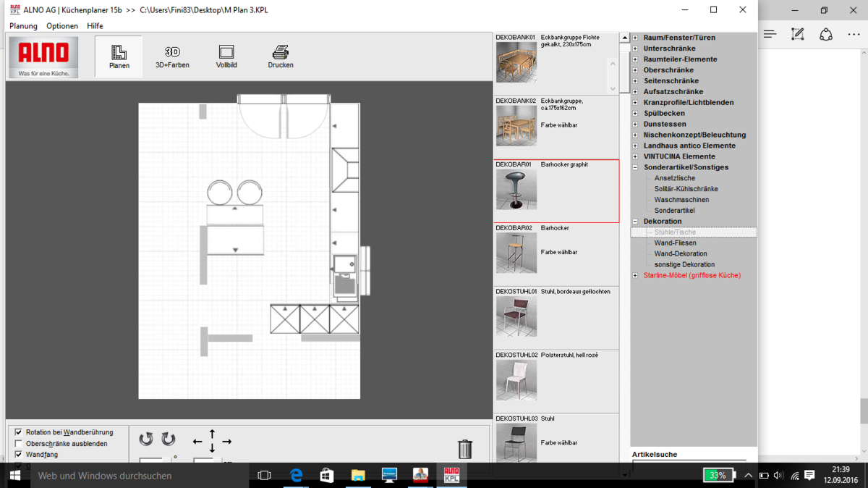Select the Barhocker graphit thumbnail
Screen dimensions: 868x488
[x=516, y=190]
